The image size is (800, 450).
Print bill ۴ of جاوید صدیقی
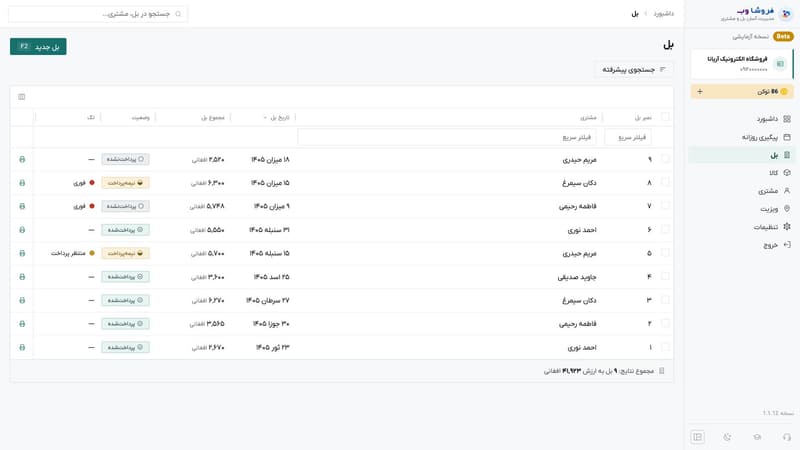(x=22, y=277)
